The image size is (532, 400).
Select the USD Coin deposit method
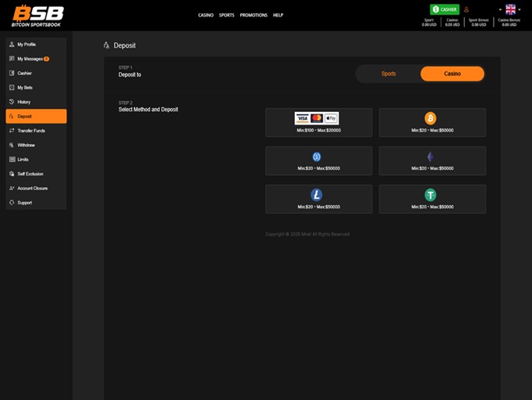coord(318,160)
